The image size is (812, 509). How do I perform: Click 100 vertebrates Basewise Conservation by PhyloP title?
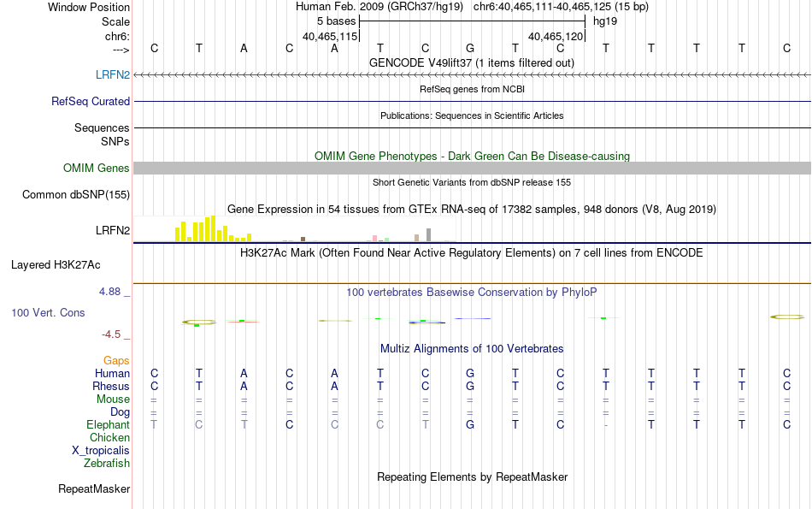coord(472,293)
